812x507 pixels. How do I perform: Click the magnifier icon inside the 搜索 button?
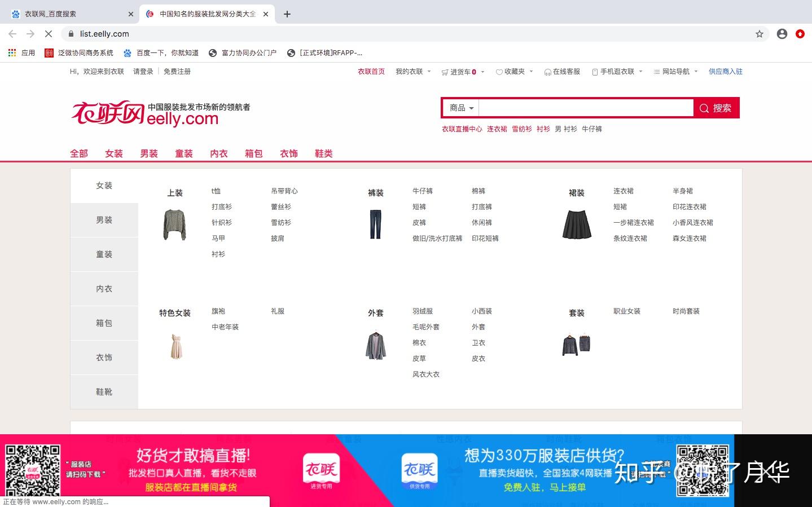pyautogui.click(x=704, y=108)
